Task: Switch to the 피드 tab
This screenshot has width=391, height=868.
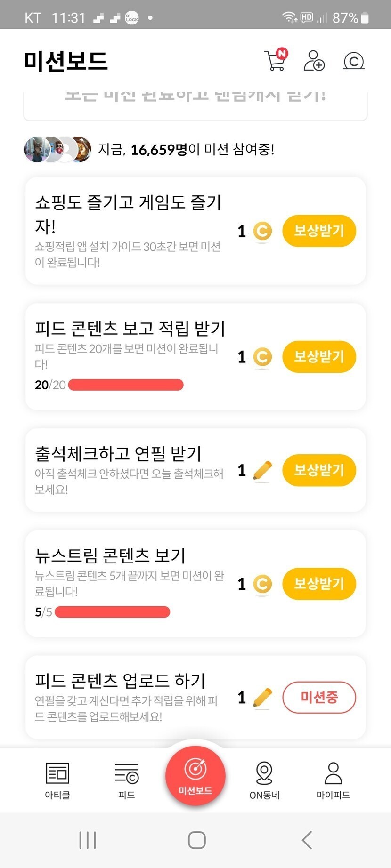Action: 127,780
